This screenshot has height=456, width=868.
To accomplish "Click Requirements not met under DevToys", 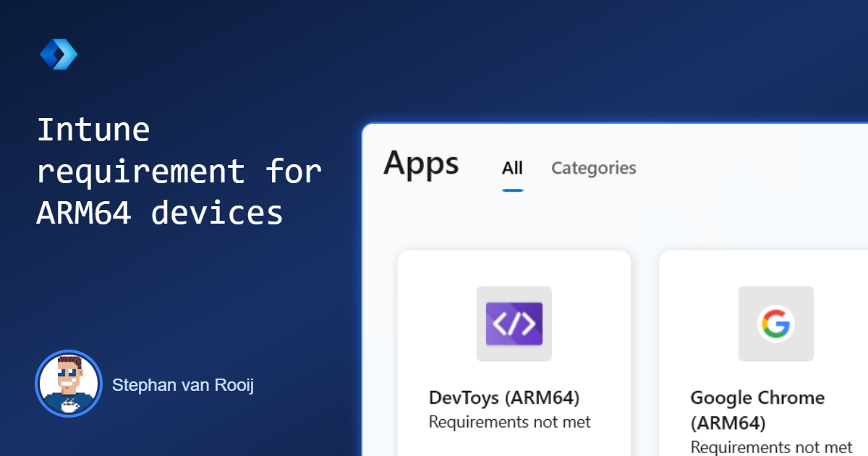I will tap(510, 422).
